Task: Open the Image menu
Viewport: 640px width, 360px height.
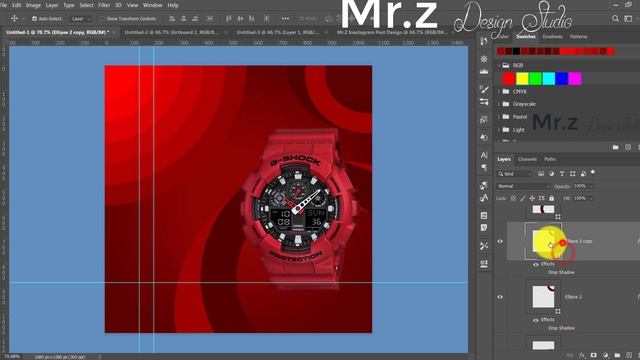Action: pyautogui.click(x=33, y=5)
